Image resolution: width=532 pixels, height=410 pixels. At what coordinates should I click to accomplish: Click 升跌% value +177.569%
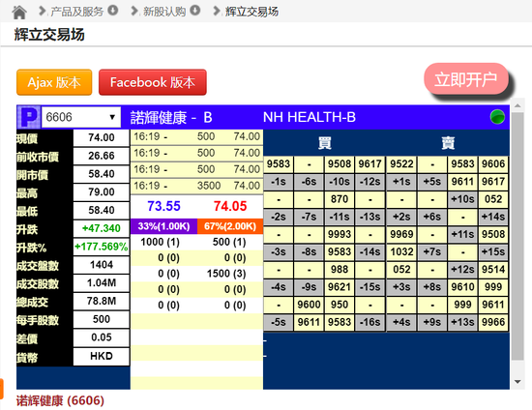click(x=102, y=247)
